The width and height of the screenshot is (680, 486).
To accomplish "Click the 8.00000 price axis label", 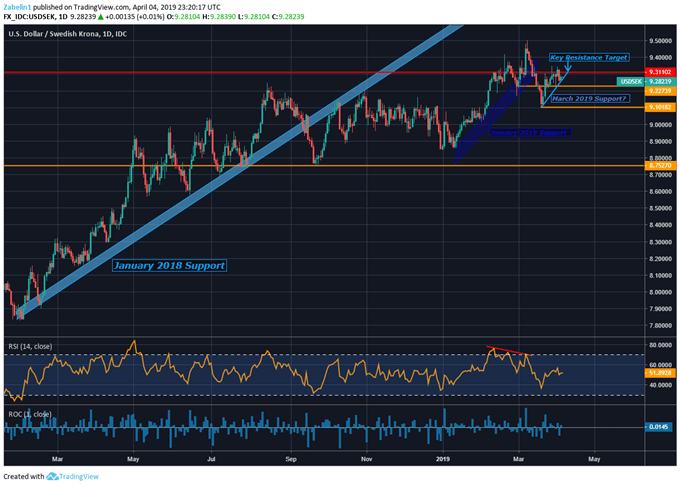I will coord(660,292).
